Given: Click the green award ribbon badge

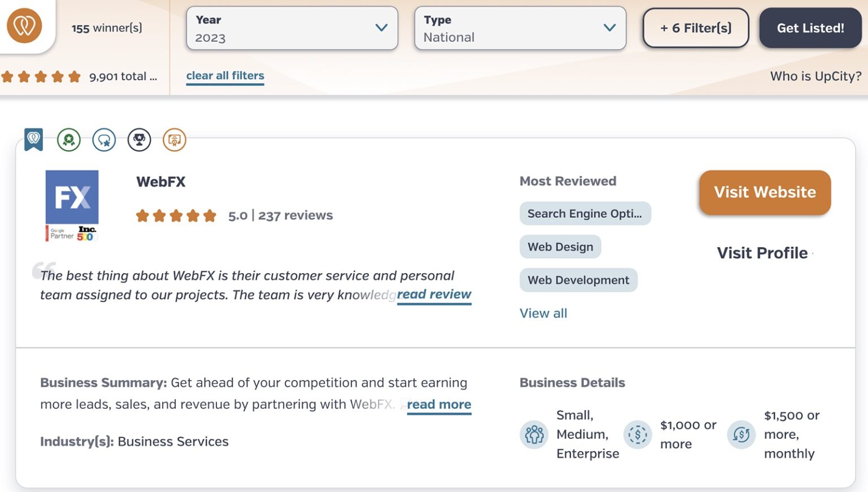Looking at the screenshot, I should tap(69, 140).
